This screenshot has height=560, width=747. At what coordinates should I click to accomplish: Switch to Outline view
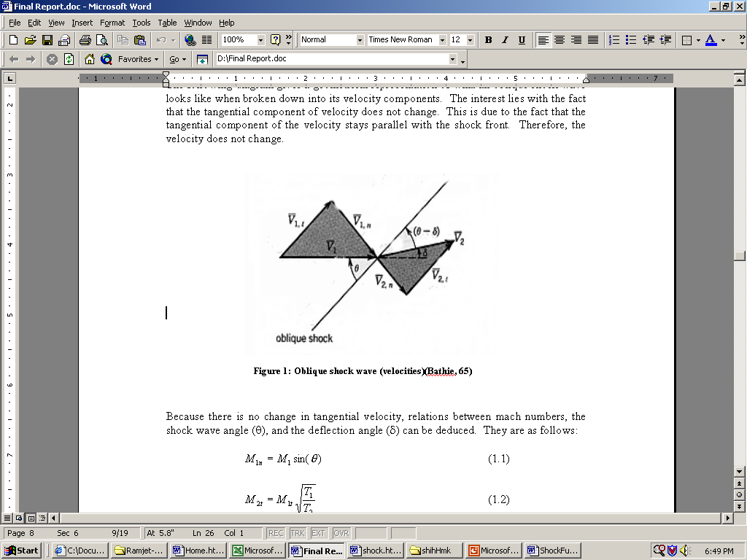(42, 518)
